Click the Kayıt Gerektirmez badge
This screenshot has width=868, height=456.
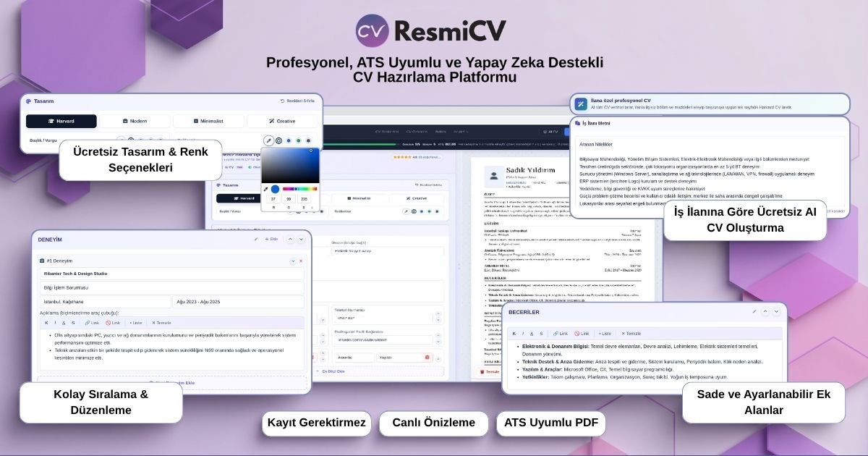tap(316, 423)
